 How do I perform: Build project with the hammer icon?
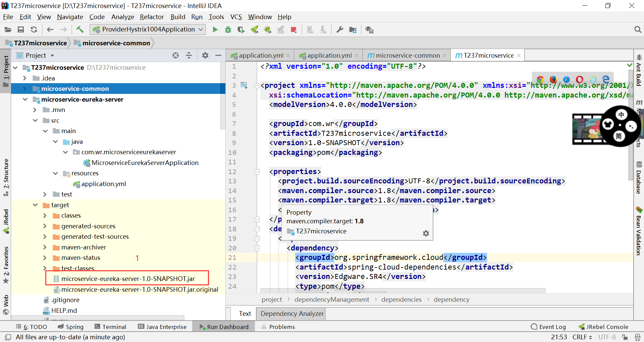point(80,30)
